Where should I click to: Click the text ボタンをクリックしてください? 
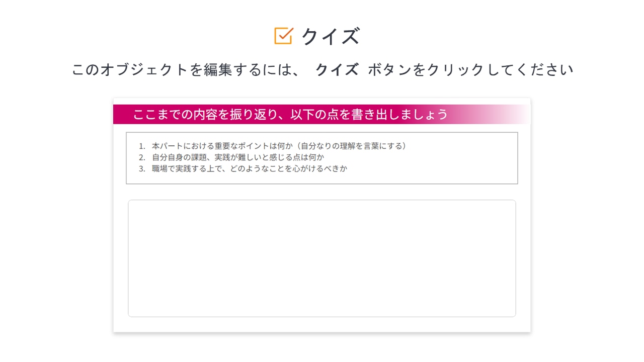tap(470, 69)
